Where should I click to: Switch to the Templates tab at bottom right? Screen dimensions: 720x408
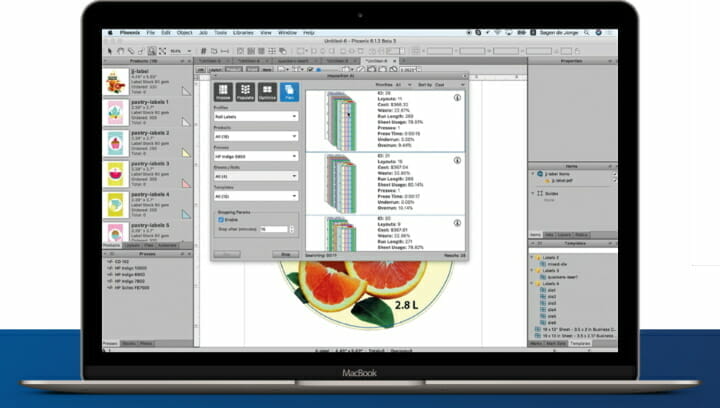pyautogui.click(x=580, y=343)
